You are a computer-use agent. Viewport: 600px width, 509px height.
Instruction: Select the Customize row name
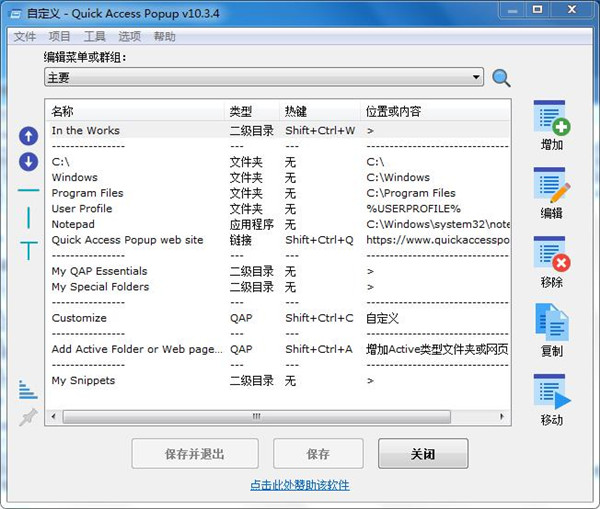(79, 318)
